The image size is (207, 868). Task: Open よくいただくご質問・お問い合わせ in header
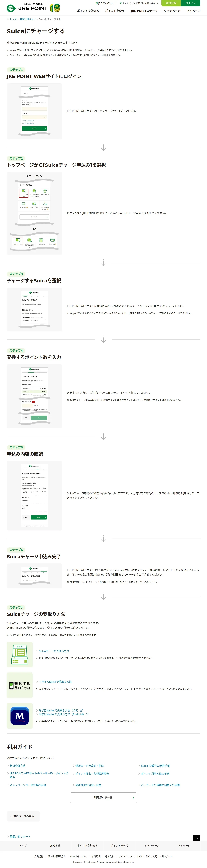(x=139, y=3)
